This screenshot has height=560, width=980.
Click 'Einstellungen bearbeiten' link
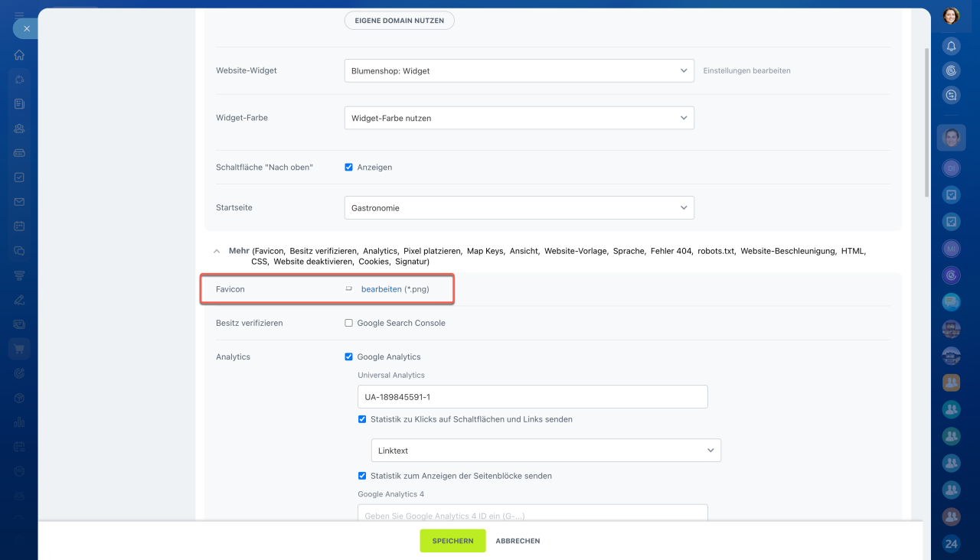point(746,71)
